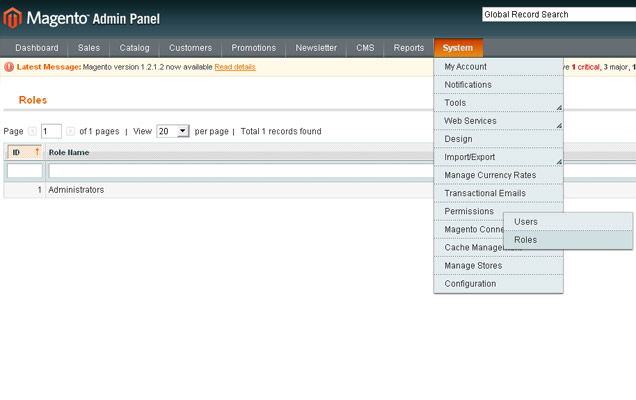Click the Latest Message alert icon
This screenshot has width=636, height=400.
(9, 67)
